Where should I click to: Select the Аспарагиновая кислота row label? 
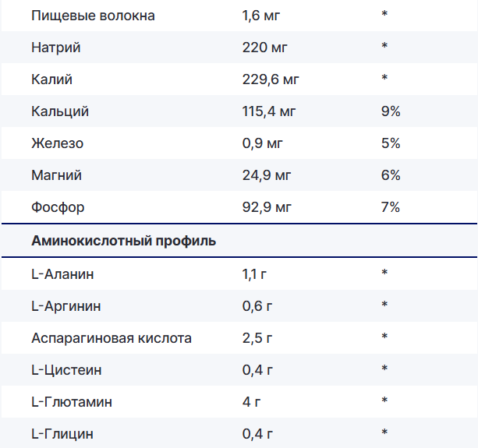tap(112, 337)
